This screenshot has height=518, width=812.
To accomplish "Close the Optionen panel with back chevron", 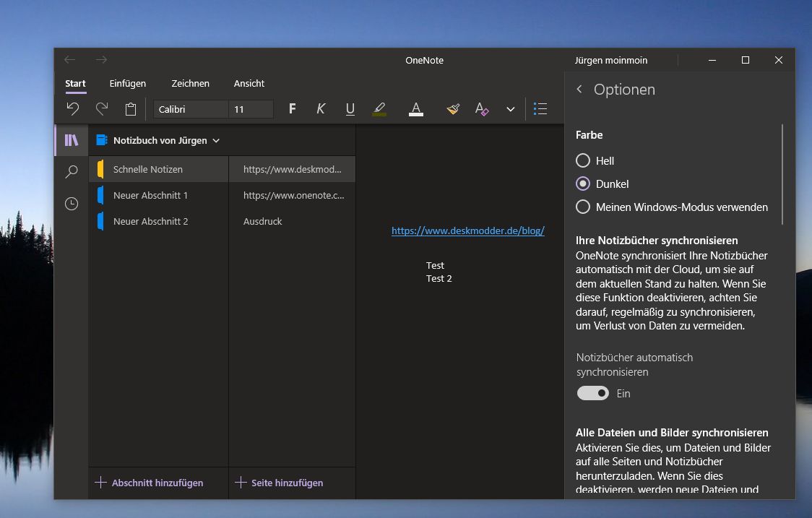I will pos(579,89).
